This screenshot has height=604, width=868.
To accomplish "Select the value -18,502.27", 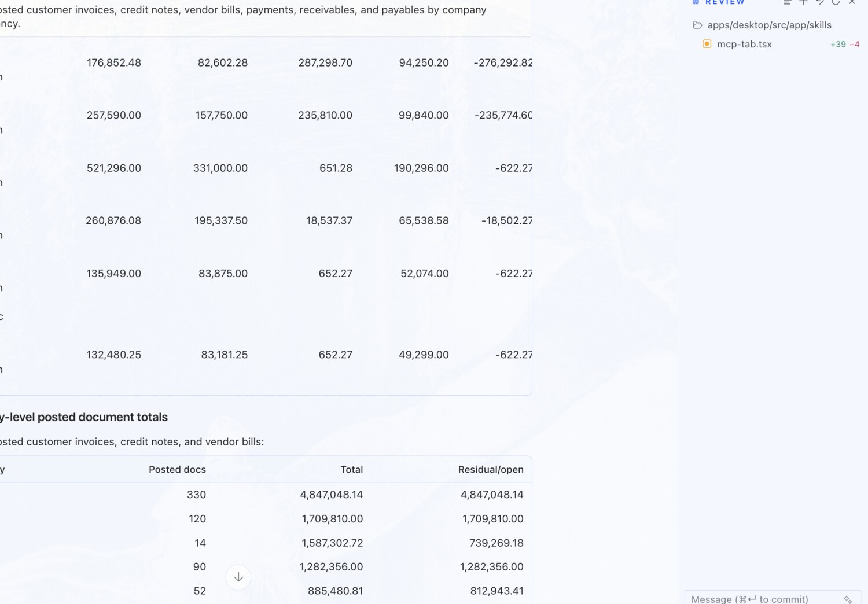I will (507, 220).
